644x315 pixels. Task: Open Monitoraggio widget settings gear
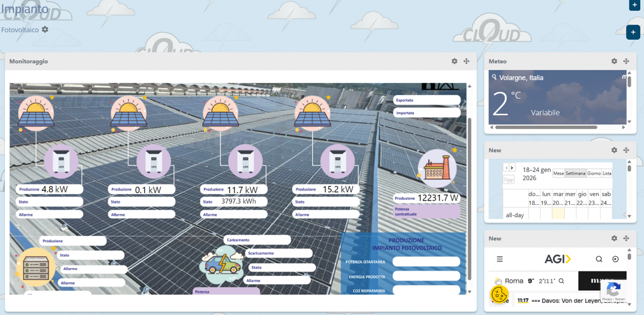(x=454, y=61)
